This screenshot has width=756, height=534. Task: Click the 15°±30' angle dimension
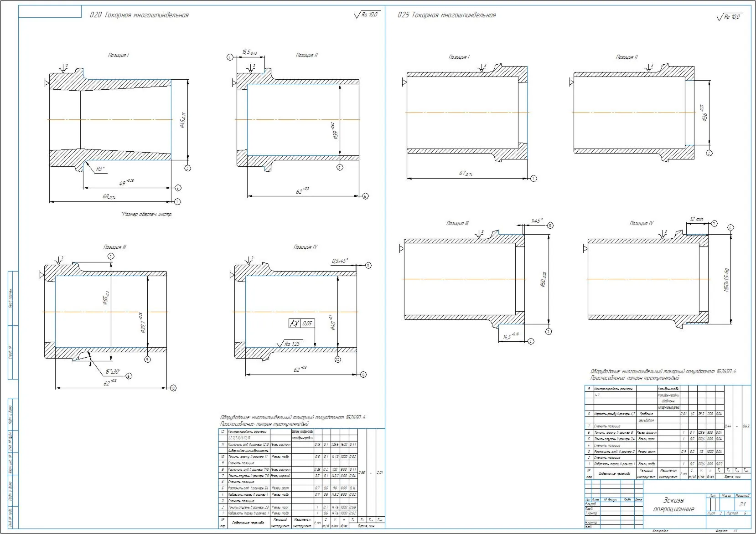pos(113,372)
